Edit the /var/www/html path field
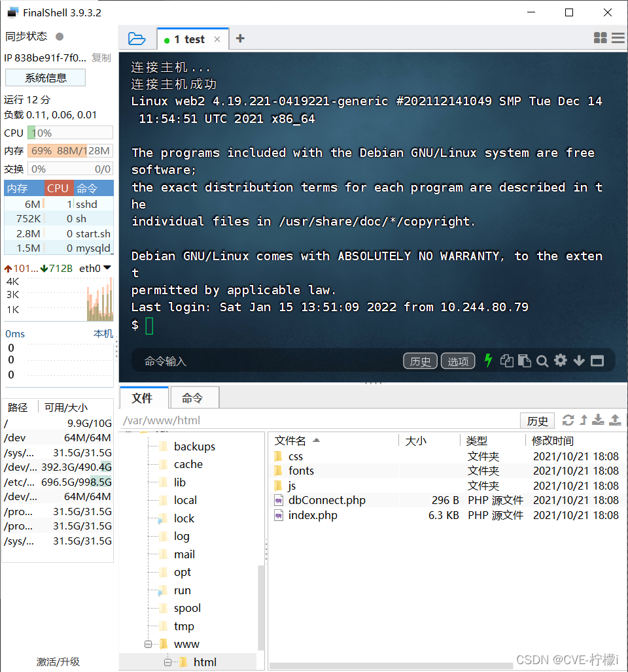628x672 pixels. 320,420
